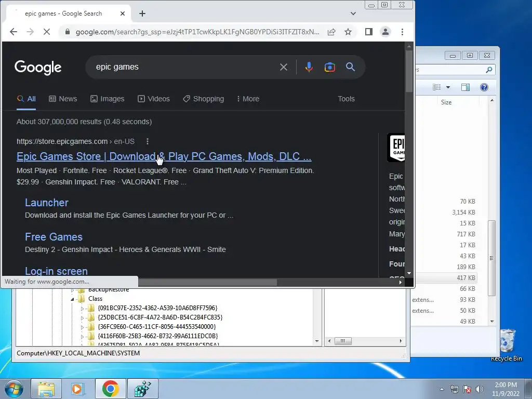This screenshot has height=399, width=532.
Task: Click the Explorer window search magnifier icon
Action: (x=489, y=70)
